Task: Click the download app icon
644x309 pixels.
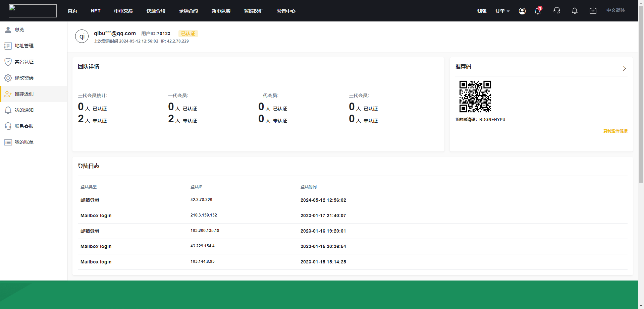Action: (593, 11)
